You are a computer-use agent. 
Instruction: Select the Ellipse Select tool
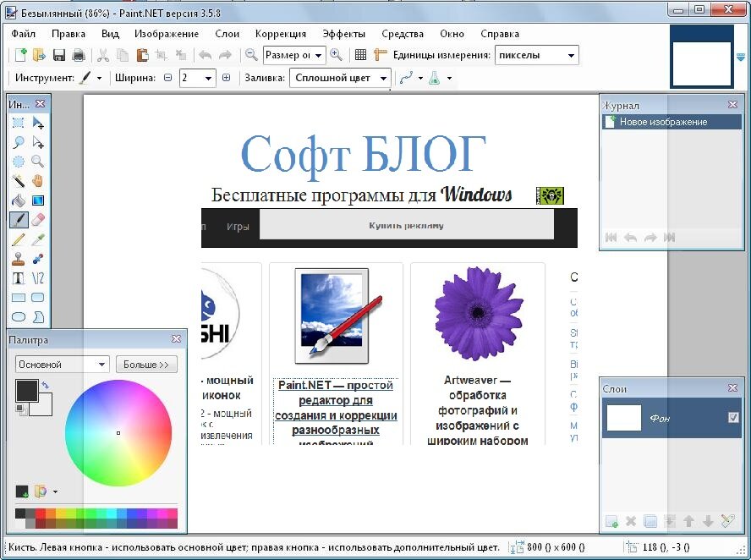19,162
